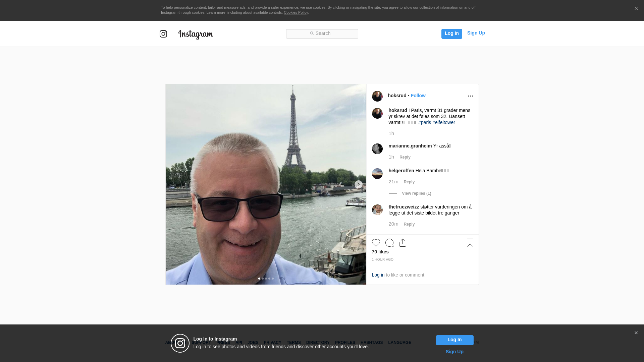Click Sign Up link in header

coord(476,33)
